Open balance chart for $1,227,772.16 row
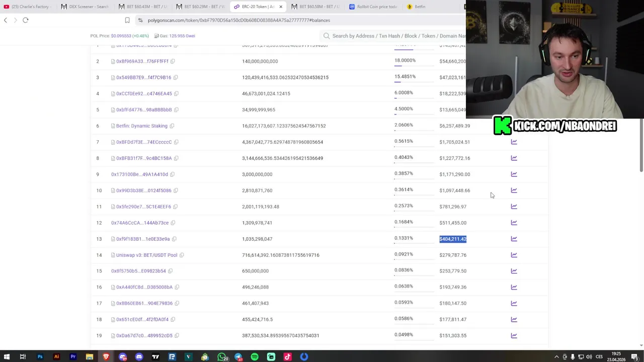The height and width of the screenshot is (362, 644). (514, 158)
